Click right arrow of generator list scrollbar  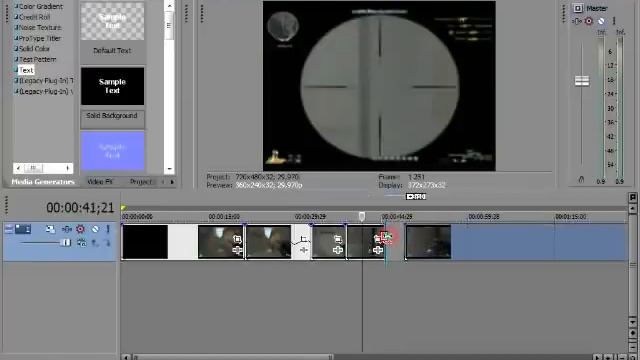[x=68, y=168]
